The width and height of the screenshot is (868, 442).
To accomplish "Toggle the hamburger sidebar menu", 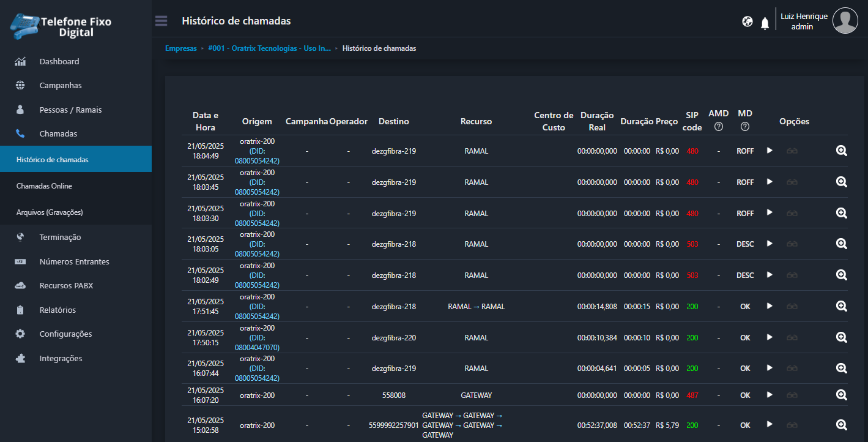I will (x=161, y=21).
